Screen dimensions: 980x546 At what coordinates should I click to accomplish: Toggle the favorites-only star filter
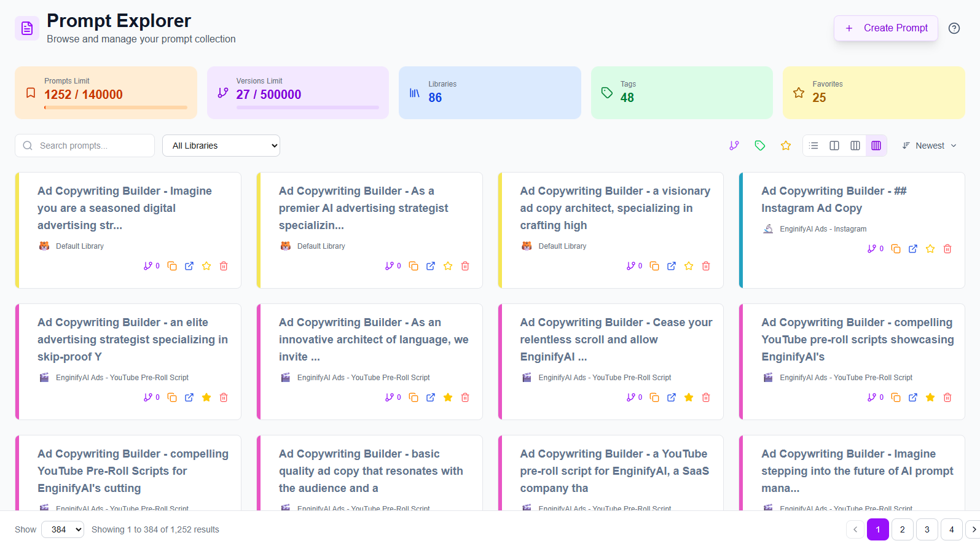coord(786,146)
